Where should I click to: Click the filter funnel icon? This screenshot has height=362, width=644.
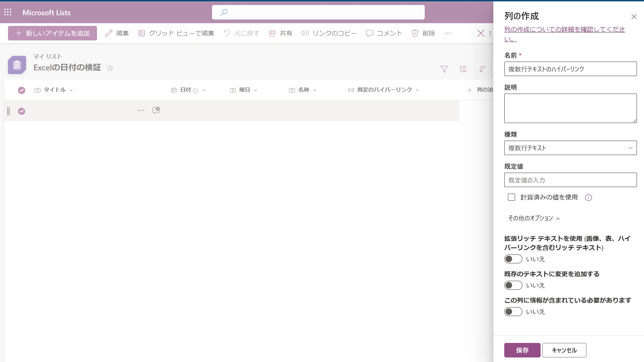pos(444,69)
